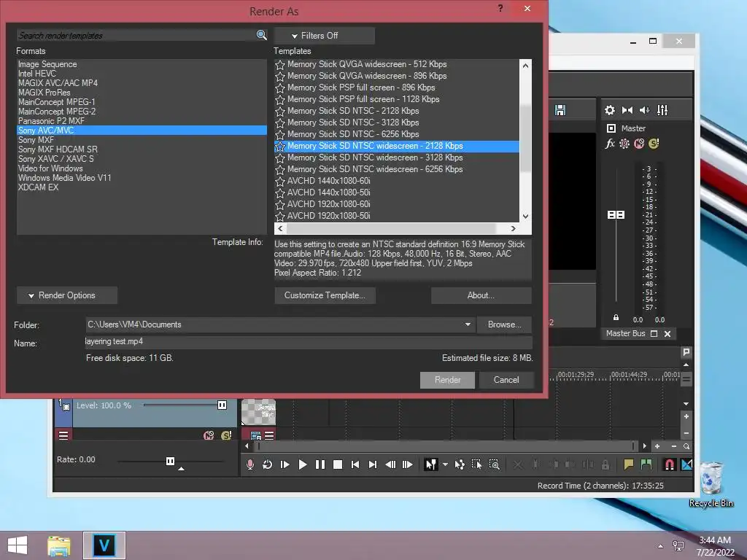Go to project start
This screenshot has width=747, height=560.
[x=355, y=464]
